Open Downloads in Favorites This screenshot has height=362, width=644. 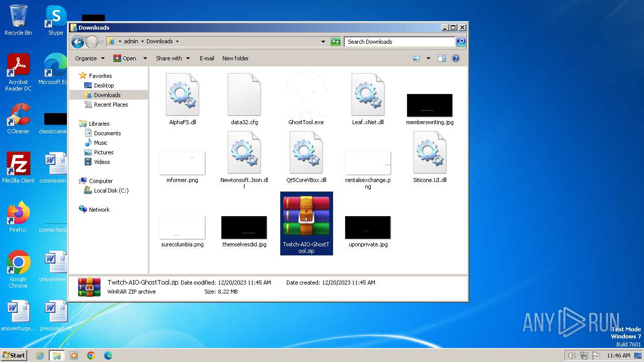point(107,95)
